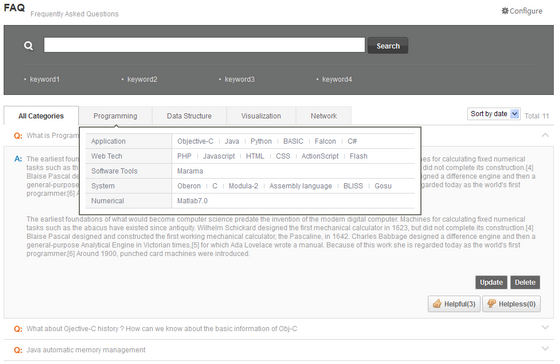Click the magnifying glass search icon

(29, 46)
